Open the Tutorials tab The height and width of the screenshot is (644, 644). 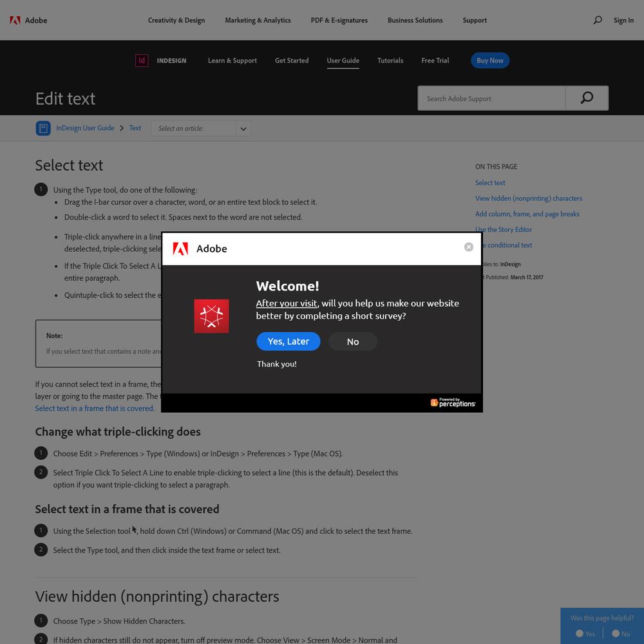pyautogui.click(x=390, y=61)
